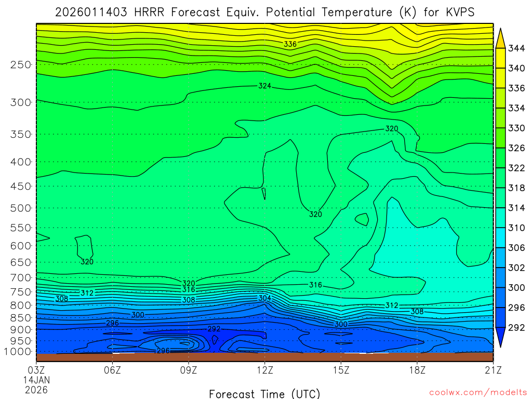Click the 250 pressure level axis label
This screenshot has height=399, width=532.
pos(21,64)
